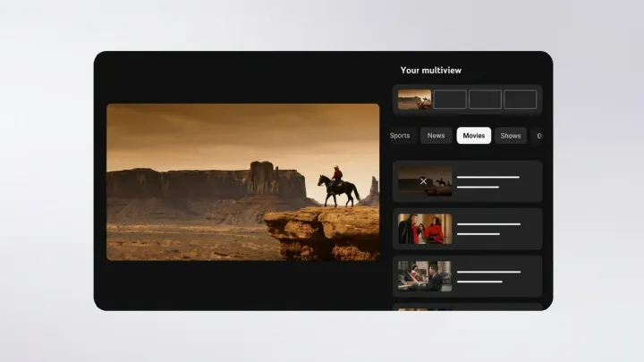
Task: Select the third empty multiview slot
Action: click(485, 99)
